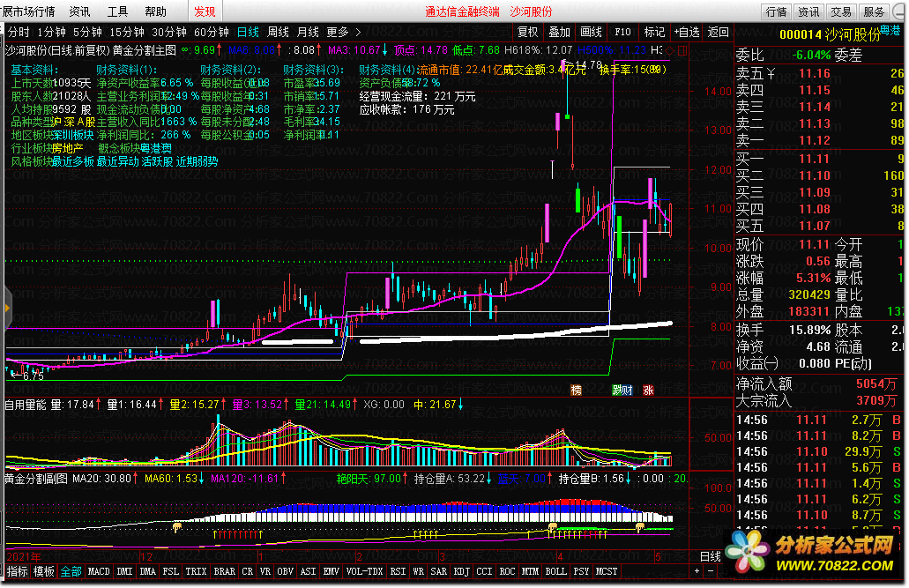Open 资讯 menu in top menu bar
Screen dimensions: 909x588
click(79, 11)
